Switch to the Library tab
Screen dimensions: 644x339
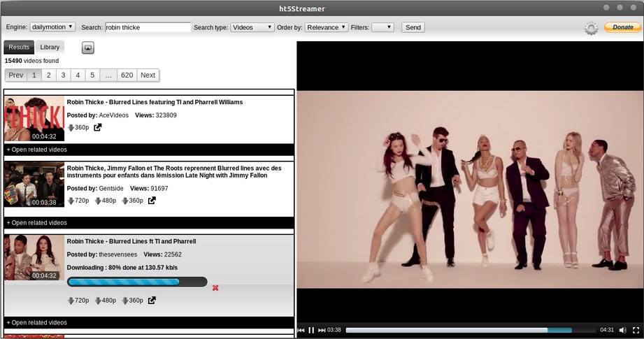tap(50, 47)
